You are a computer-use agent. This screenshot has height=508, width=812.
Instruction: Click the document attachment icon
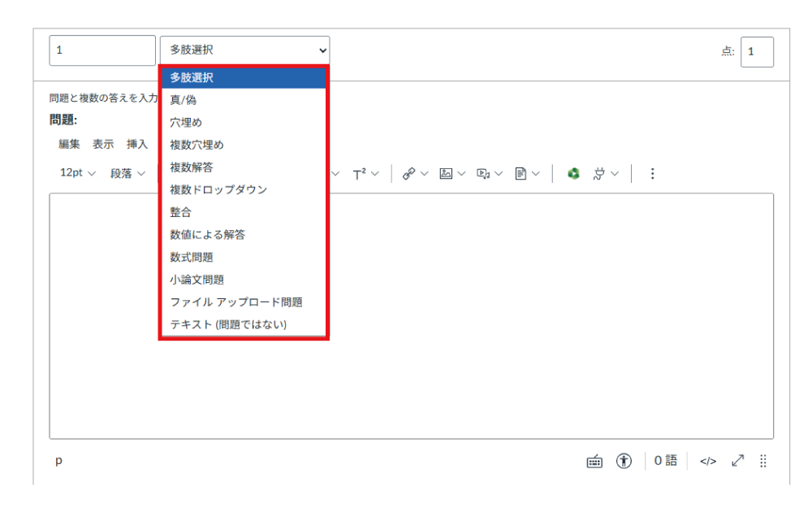point(519,173)
